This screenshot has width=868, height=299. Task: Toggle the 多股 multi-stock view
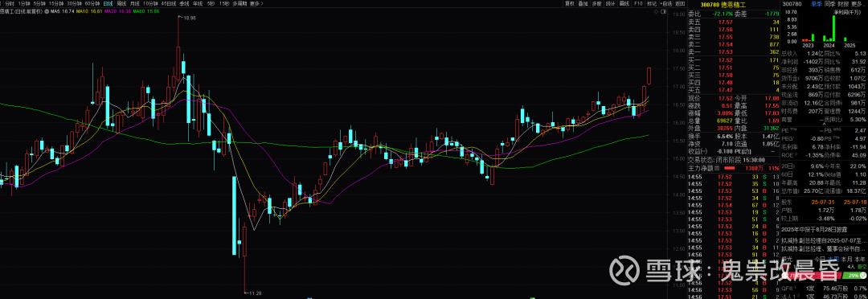click(596, 3)
